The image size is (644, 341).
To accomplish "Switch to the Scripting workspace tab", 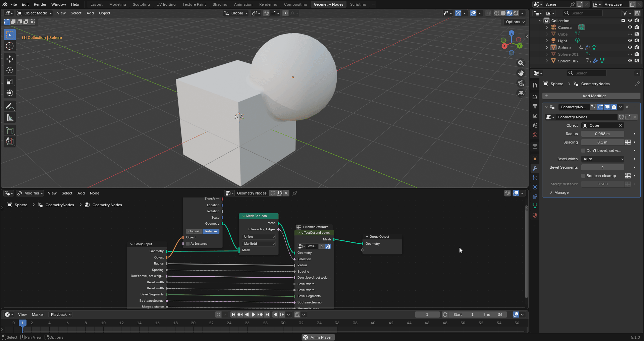I will click(x=358, y=4).
